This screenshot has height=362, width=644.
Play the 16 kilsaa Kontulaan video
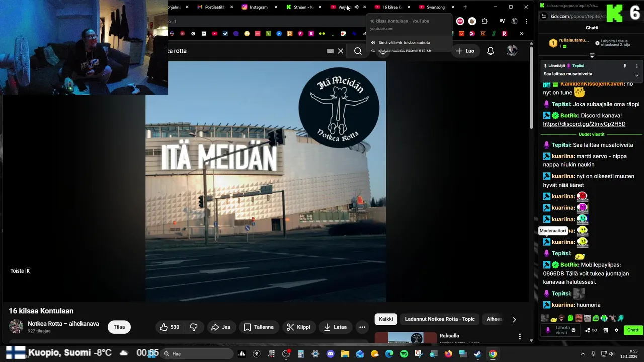[266, 182]
